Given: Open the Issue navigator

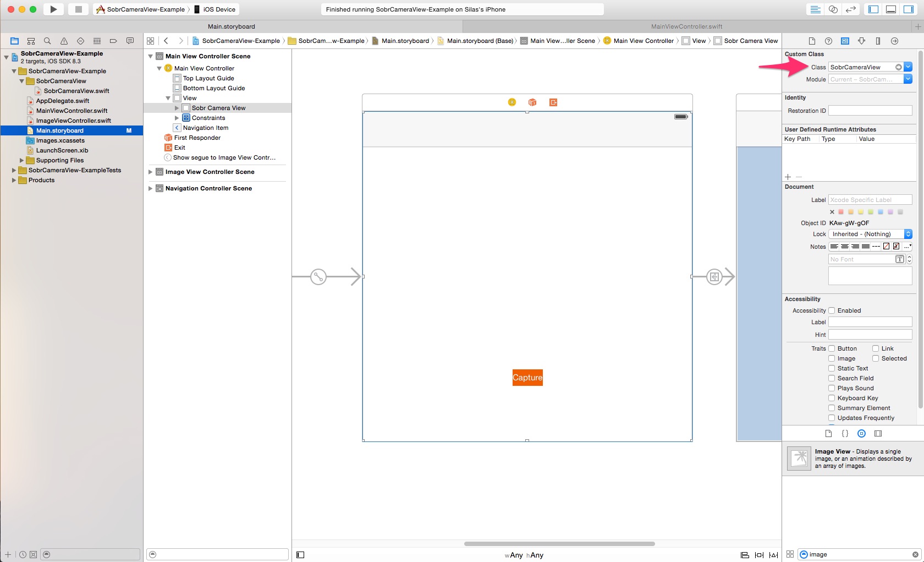Looking at the screenshot, I should coord(64,41).
